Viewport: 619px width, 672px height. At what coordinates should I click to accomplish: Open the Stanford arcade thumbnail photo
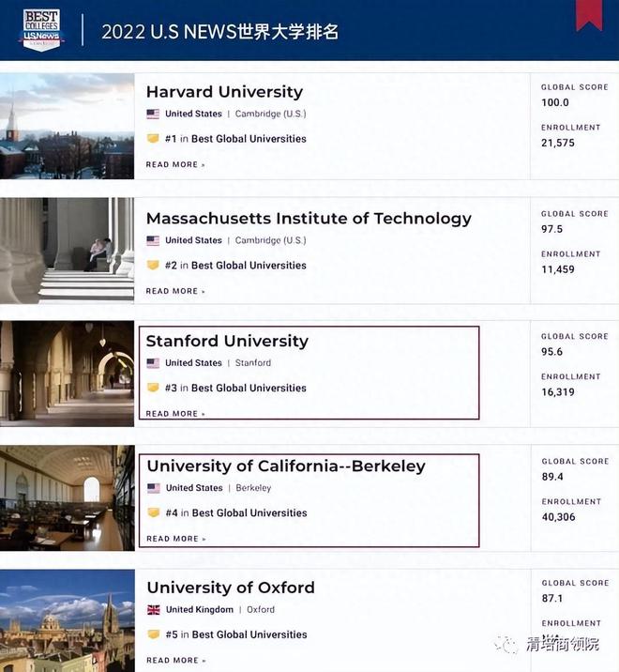[x=67, y=374]
